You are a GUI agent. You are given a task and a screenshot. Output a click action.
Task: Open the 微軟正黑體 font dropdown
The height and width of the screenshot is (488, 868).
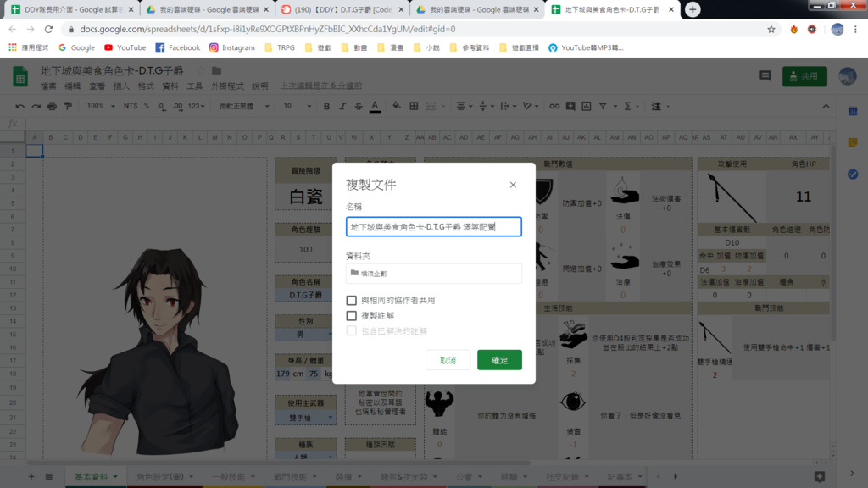click(243, 106)
